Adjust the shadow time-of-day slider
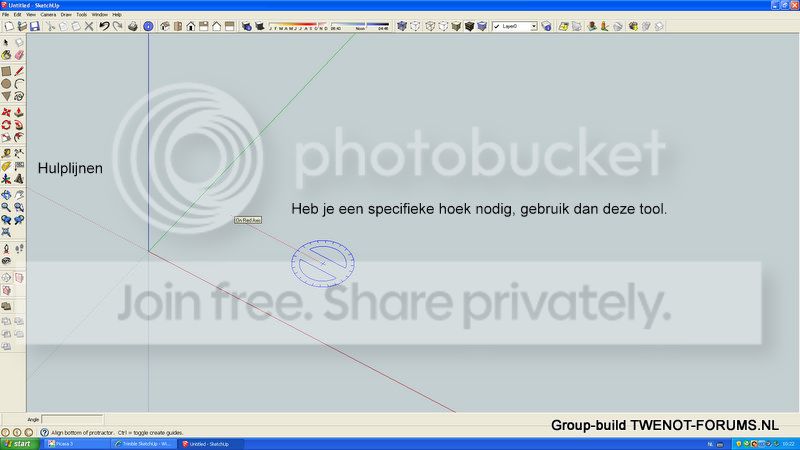Screen dimensions: 800x450 click(360, 26)
